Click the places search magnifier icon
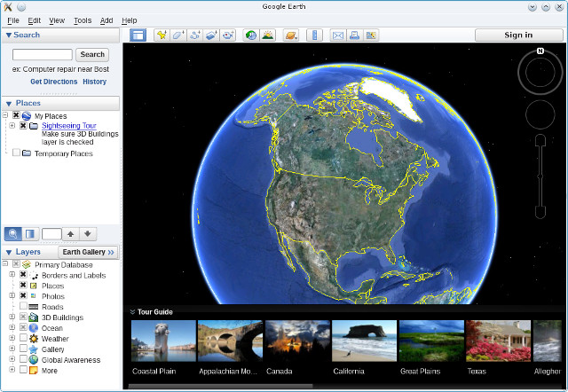568x392 pixels. (13, 234)
